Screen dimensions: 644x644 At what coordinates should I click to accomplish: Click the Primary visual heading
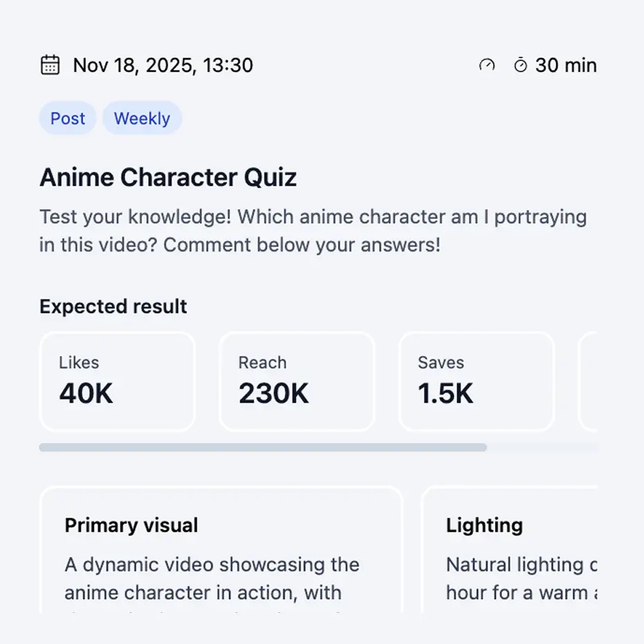(x=132, y=526)
